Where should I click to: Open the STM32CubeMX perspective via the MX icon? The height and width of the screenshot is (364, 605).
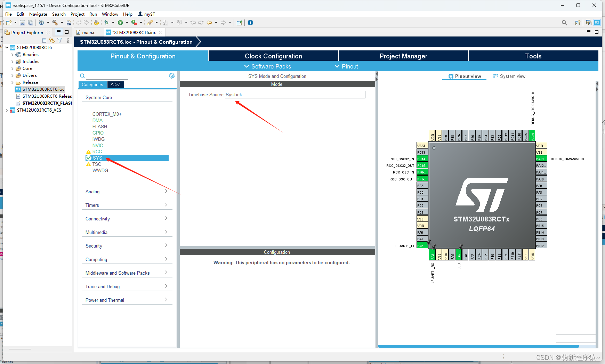click(597, 23)
